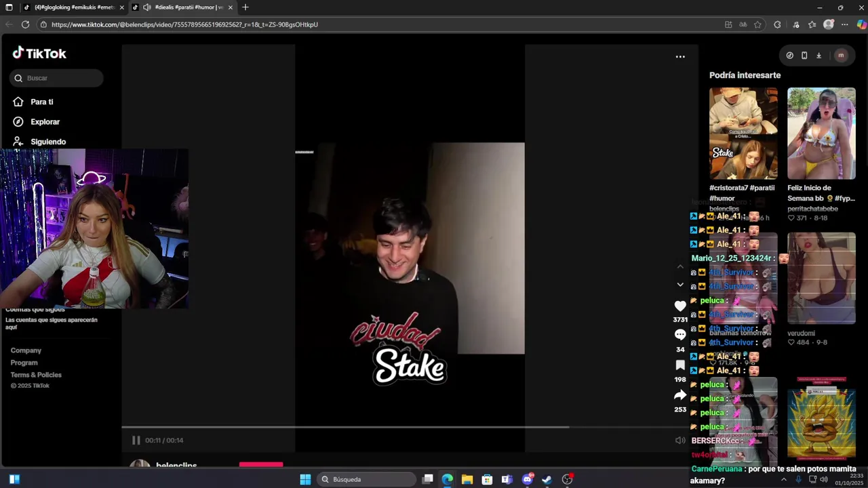Viewport: 868px width, 488px height.
Task: Open the mobile app phone icon
Action: click(804, 56)
